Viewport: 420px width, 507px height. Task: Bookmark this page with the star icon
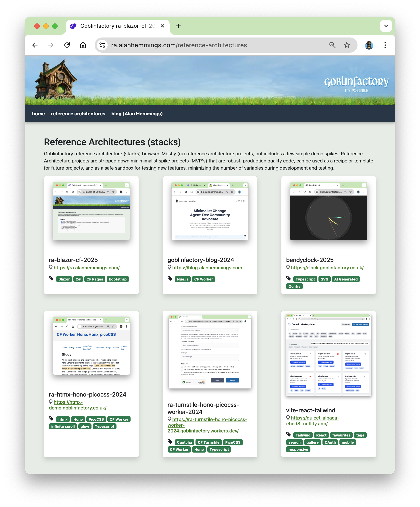tap(347, 45)
